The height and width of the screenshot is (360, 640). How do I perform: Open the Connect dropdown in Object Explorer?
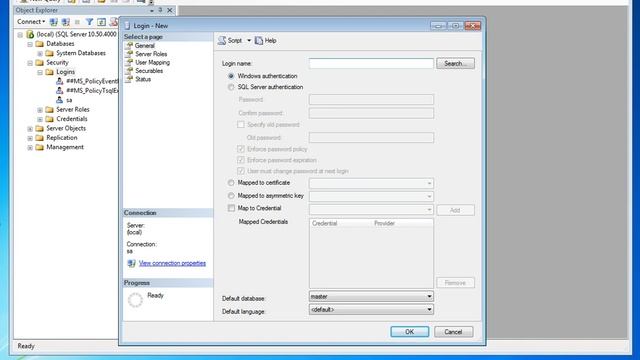31,22
